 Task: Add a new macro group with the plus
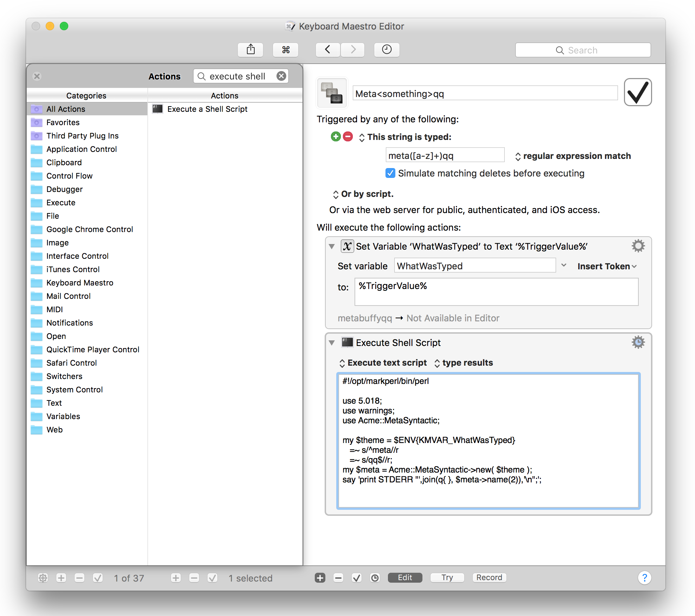[61, 578]
